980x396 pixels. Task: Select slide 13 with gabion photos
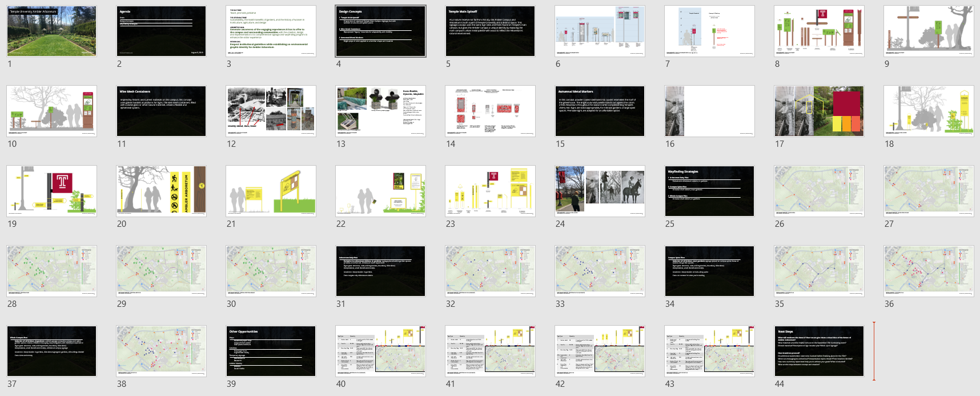click(x=381, y=111)
